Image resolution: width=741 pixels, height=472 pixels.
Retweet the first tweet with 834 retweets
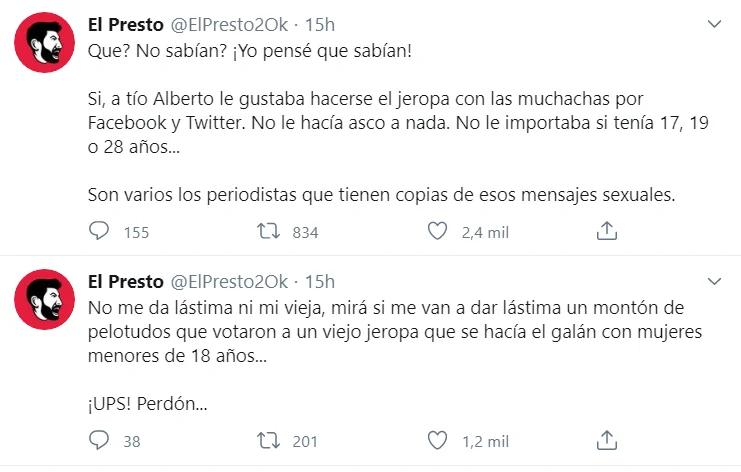coord(268,231)
